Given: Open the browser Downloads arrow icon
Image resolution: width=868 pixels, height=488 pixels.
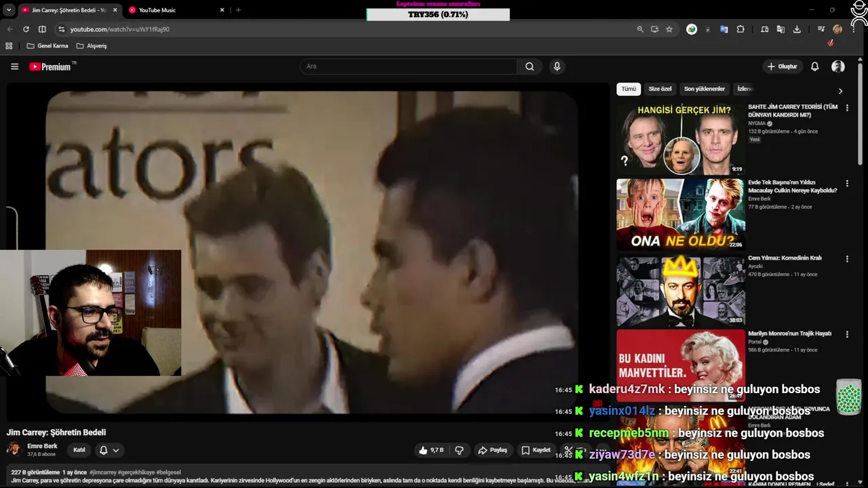Looking at the screenshot, I should click(x=797, y=29).
